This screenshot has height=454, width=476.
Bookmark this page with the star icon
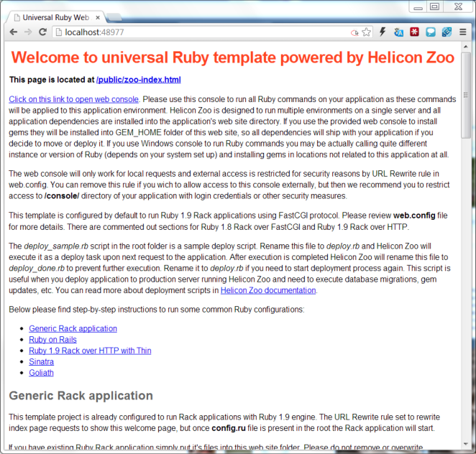367,32
